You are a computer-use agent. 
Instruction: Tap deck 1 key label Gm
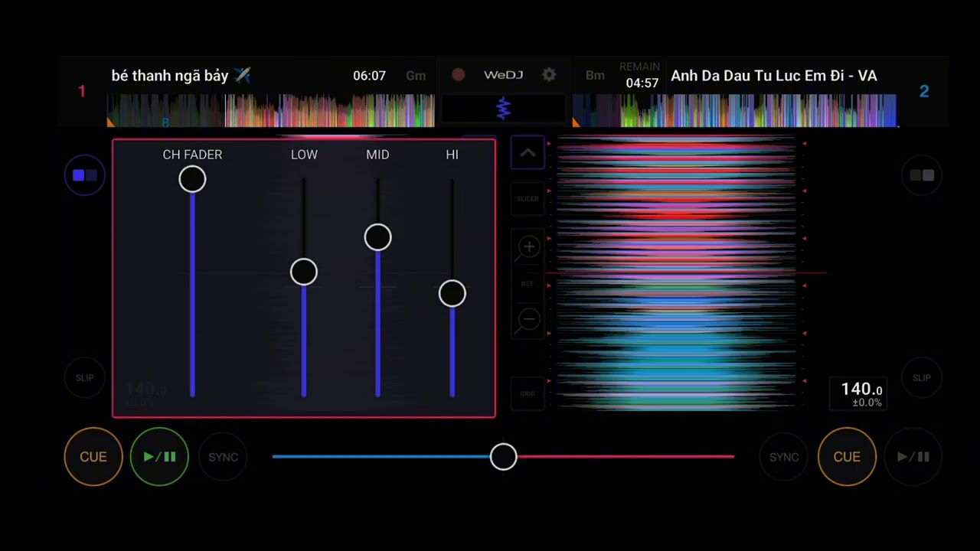click(416, 76)
